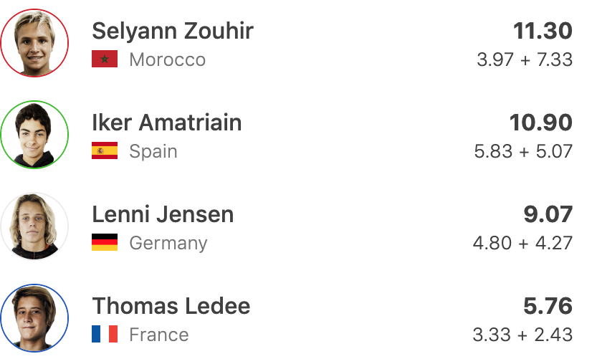Open Selyann Zouhir's athlete name link

click(x=173, y=31)
